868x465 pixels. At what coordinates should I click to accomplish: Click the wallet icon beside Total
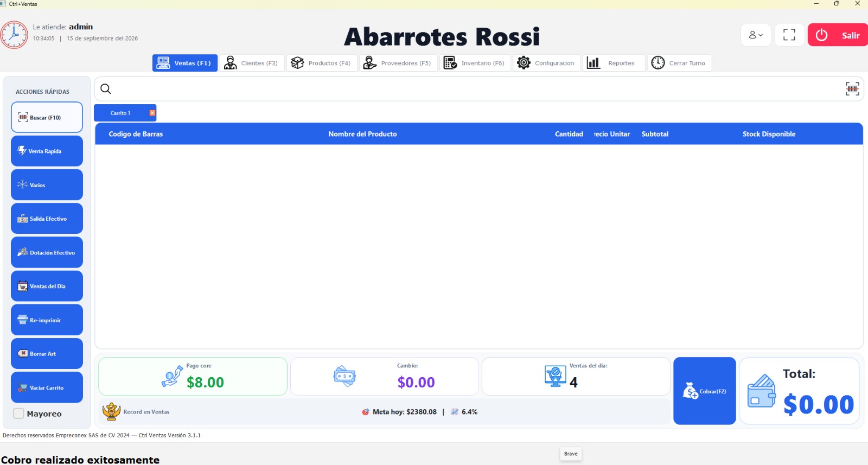click(x=762, y=391)
